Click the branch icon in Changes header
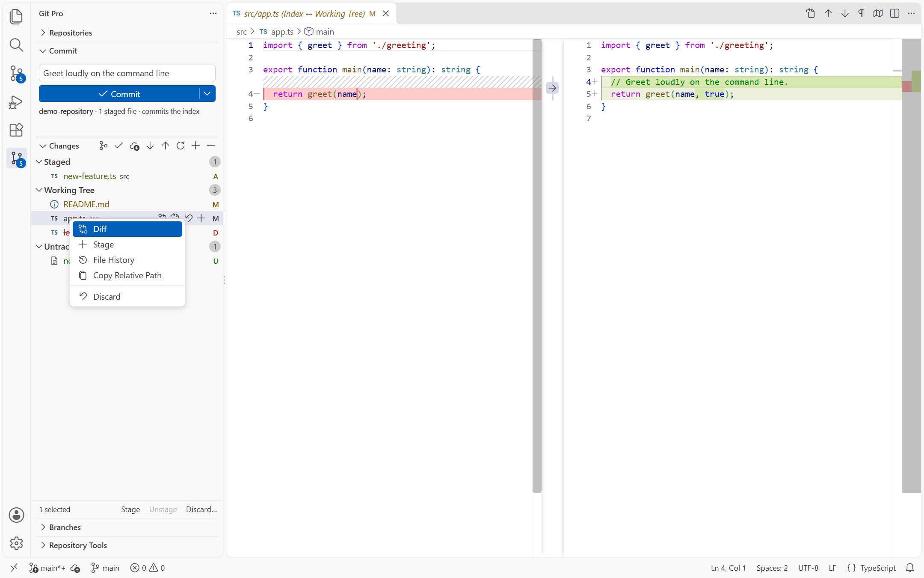The image size is (924, 578). (103, 146)
